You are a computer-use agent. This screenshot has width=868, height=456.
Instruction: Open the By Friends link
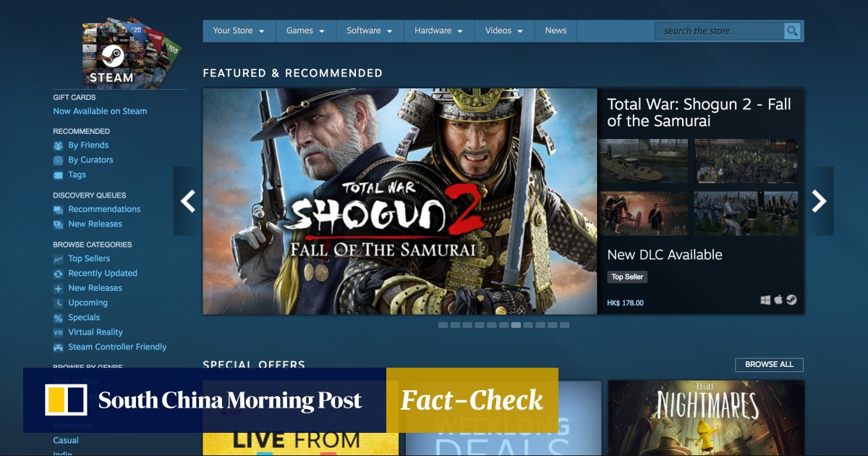(88, 145)
